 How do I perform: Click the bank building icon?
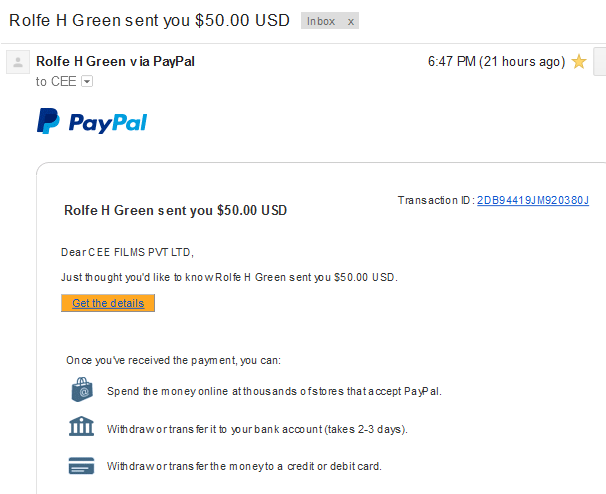(x=81, y=426)
